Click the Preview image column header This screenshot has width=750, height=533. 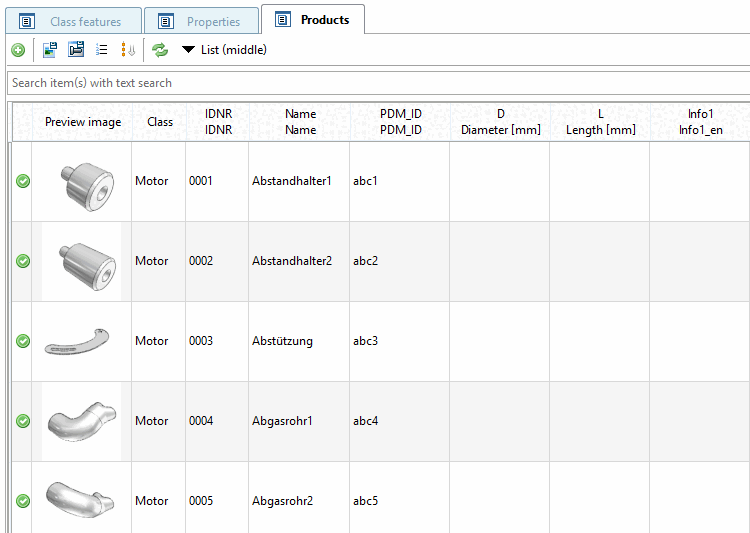pos(83,122)
